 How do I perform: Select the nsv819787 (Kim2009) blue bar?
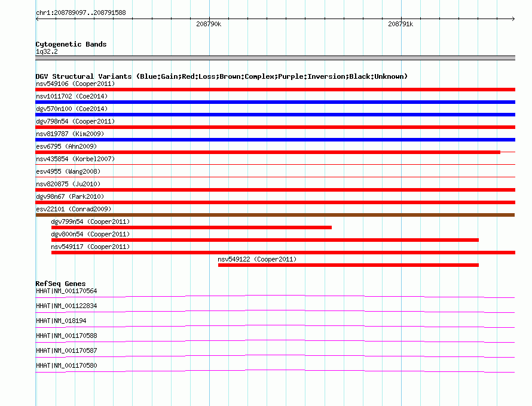[x=275, y=140]
